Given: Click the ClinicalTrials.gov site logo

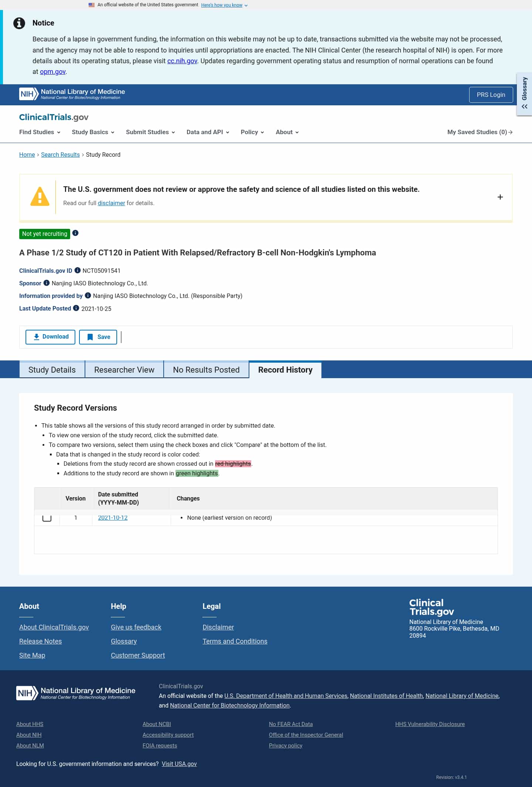Looking at the screenshot, I should (54, 117).
